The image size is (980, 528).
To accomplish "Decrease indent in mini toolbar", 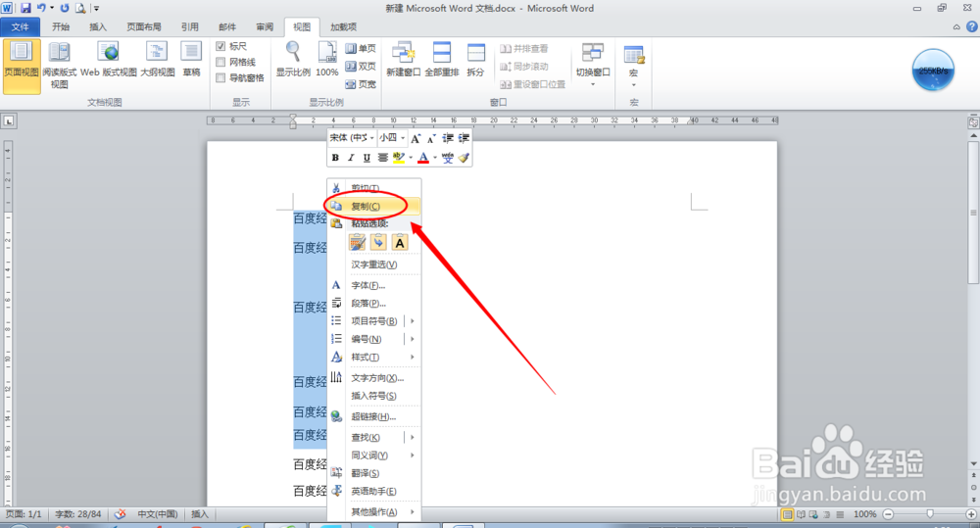I will pos(448,138).
